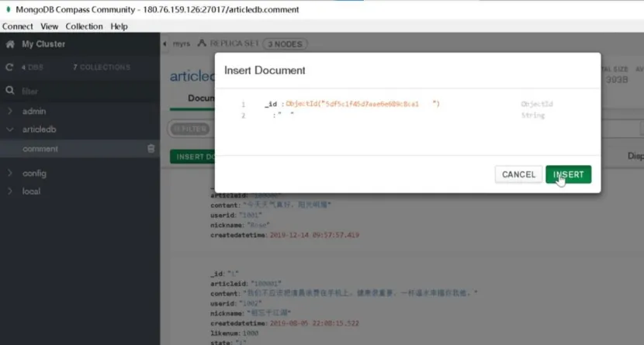
Task: Click the replica set topology icon
Action: coord(202,43)
